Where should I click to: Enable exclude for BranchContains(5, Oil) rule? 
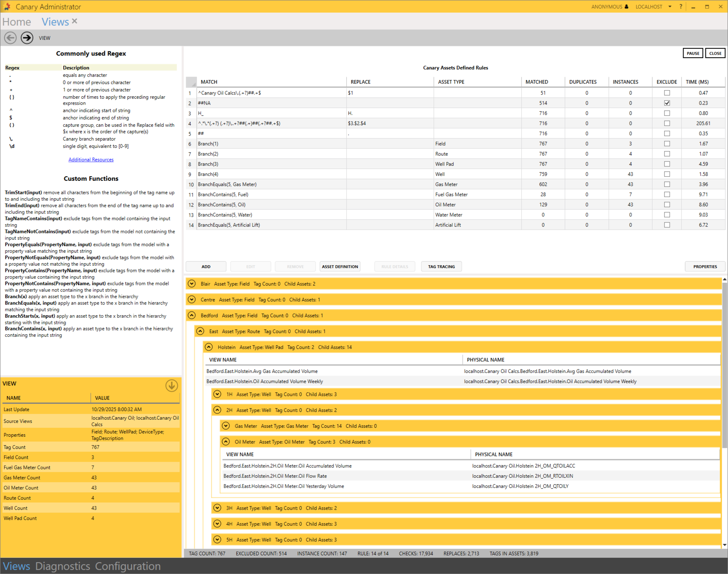click(667, 205)
